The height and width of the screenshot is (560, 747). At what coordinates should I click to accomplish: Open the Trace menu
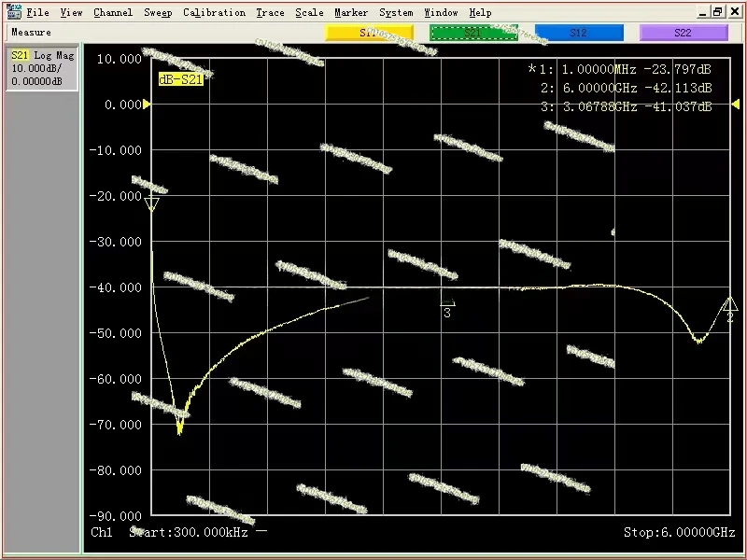pos(270,13)
